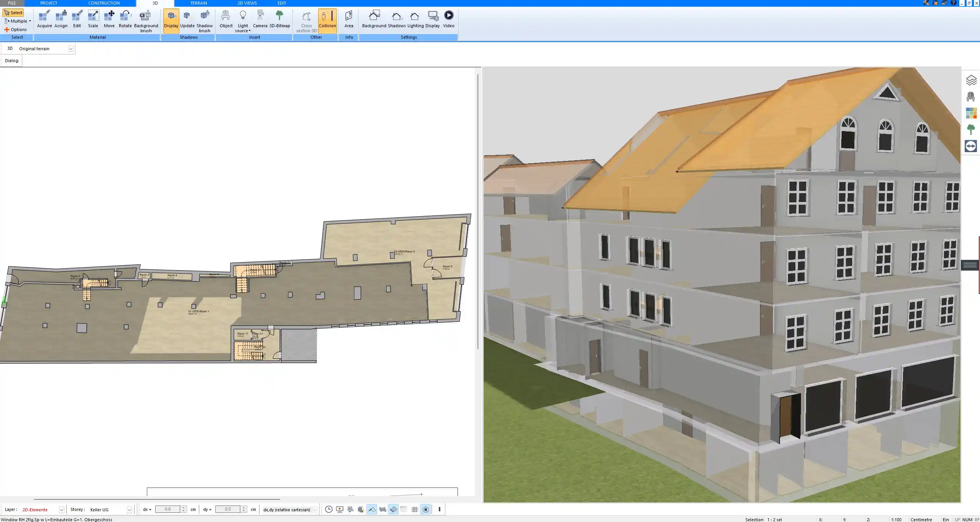
Task: Click the dy input field
Action: point(228,509)
